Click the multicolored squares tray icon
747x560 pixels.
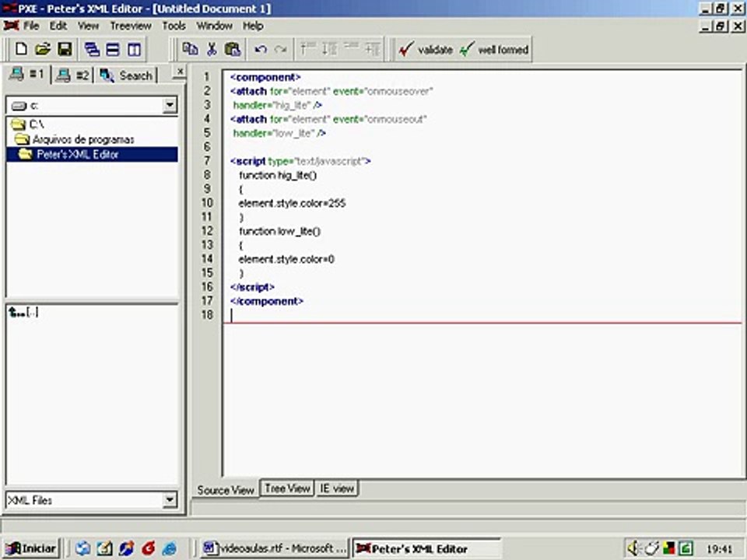[669, 548]
